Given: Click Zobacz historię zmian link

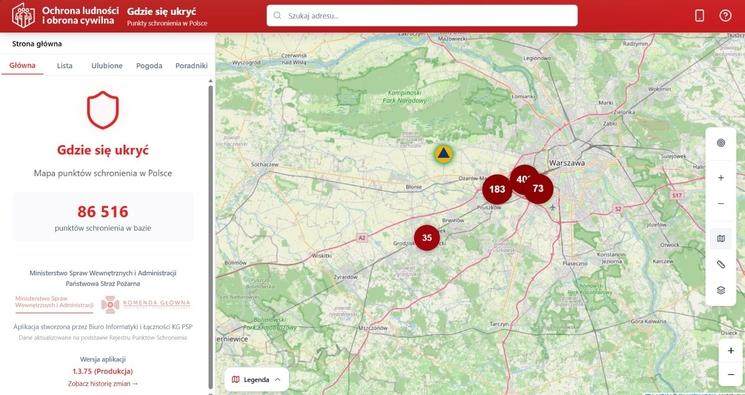Looking at the screenshot, I should [103, 383].
